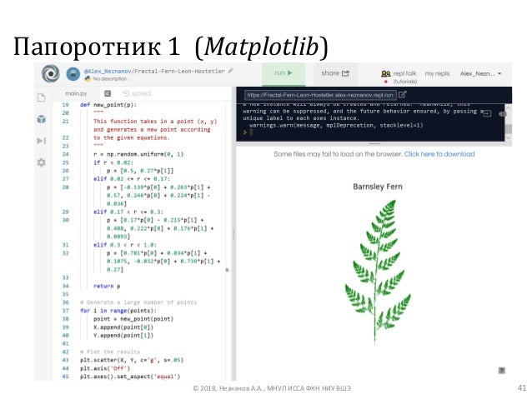Click the saved history clock icon
Image resolution: width=532 pixels, height=399 pixels.
(126, 93)
